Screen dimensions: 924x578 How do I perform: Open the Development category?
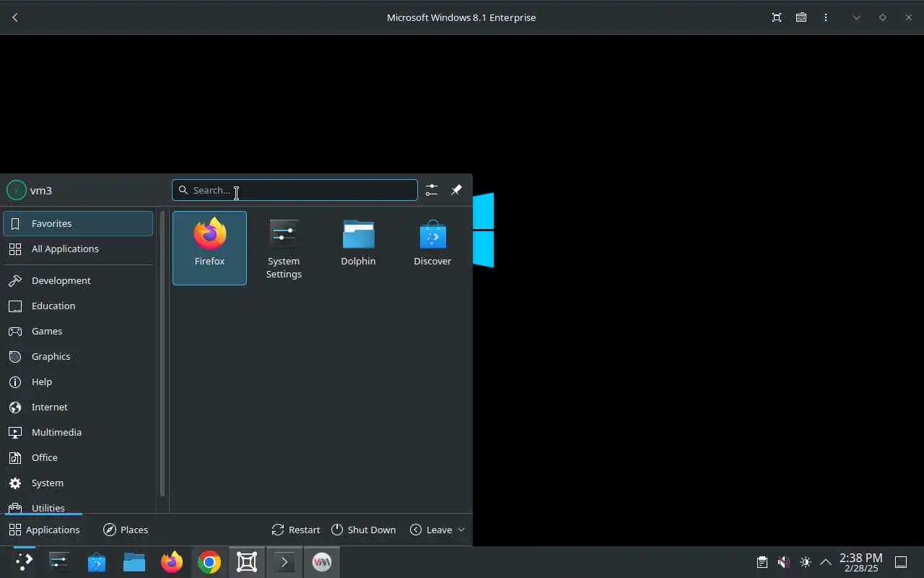click(78, 280)
